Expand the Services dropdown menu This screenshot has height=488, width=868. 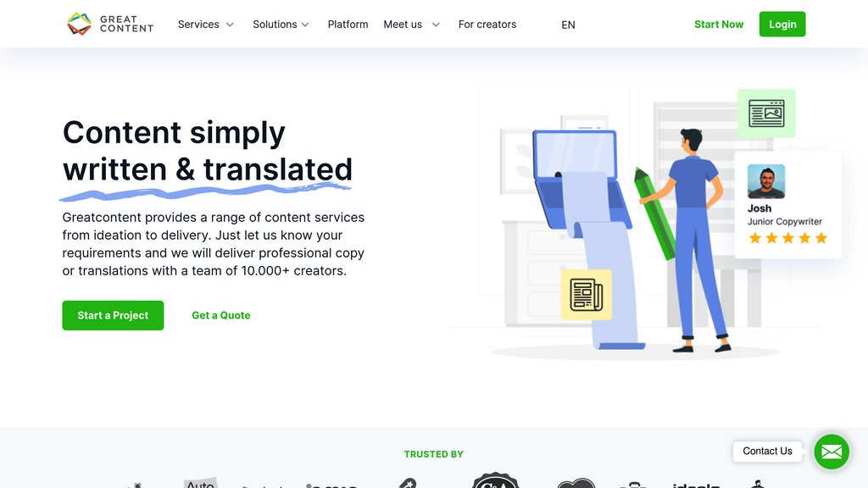point(206,25)
